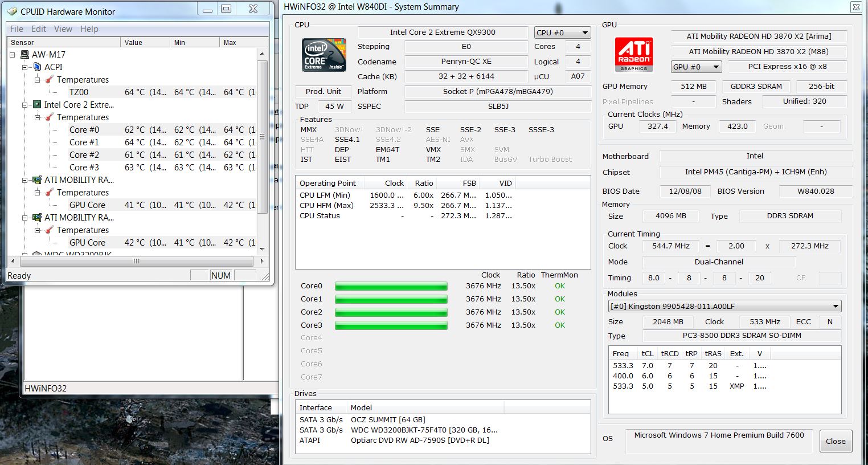Click the ACPI shield icon

coord(38,67)
